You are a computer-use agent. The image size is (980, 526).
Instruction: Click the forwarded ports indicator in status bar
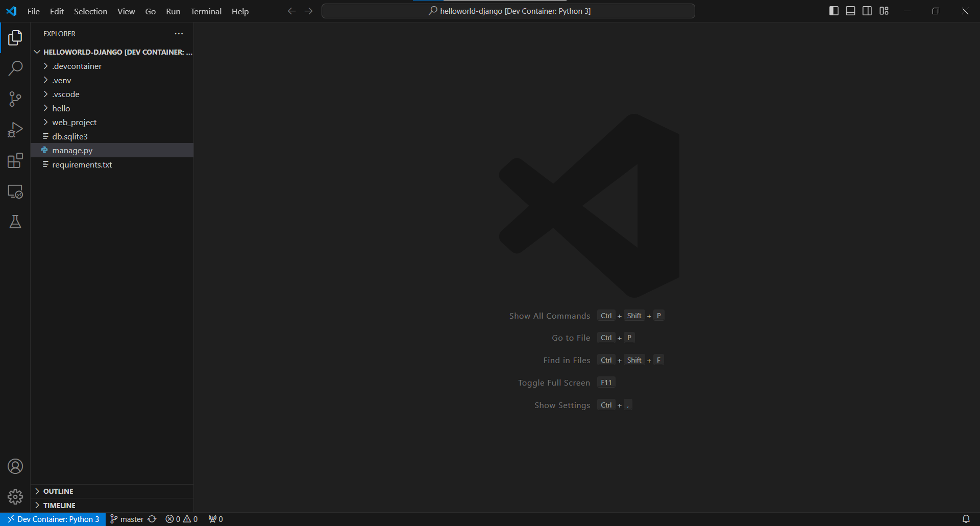click(x=215, y=519)
